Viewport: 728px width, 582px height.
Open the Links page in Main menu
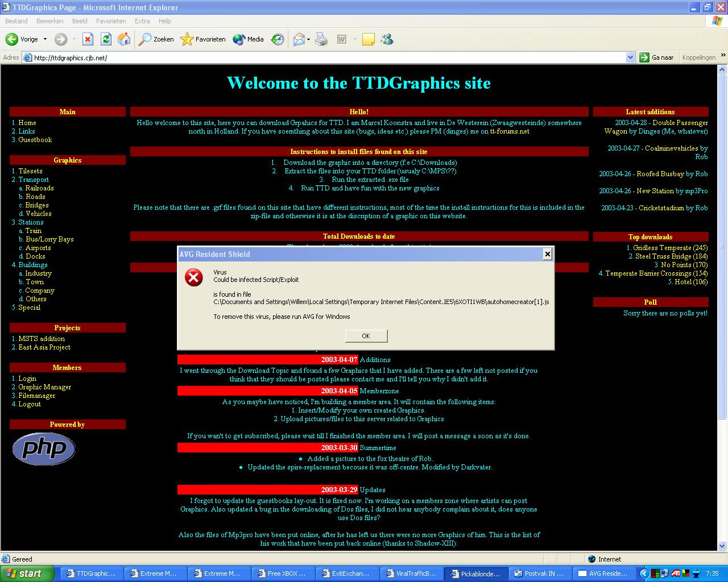click(x=27, y=131)
